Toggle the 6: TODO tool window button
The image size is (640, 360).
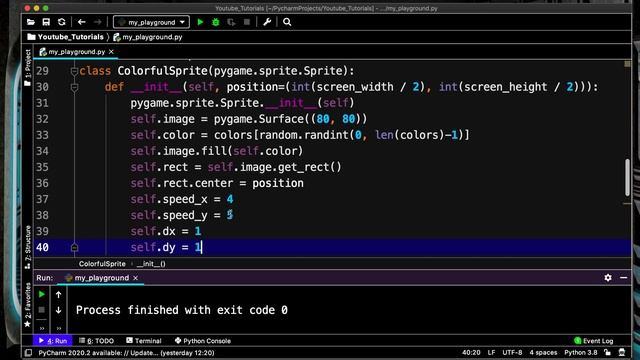tap(97, 341)
